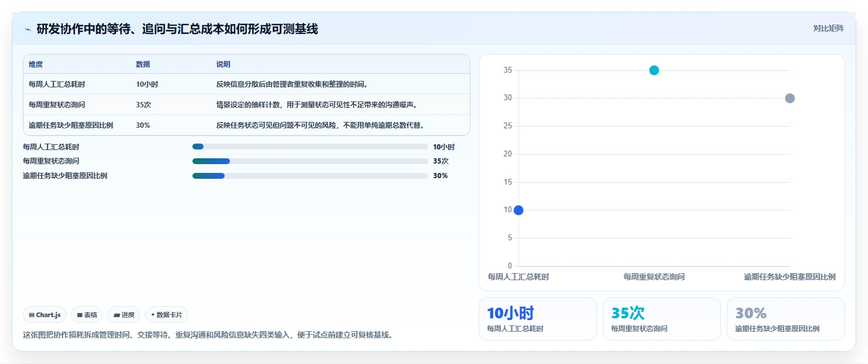Select table cell 每周重复状态询问

click(x=57, y=105)
